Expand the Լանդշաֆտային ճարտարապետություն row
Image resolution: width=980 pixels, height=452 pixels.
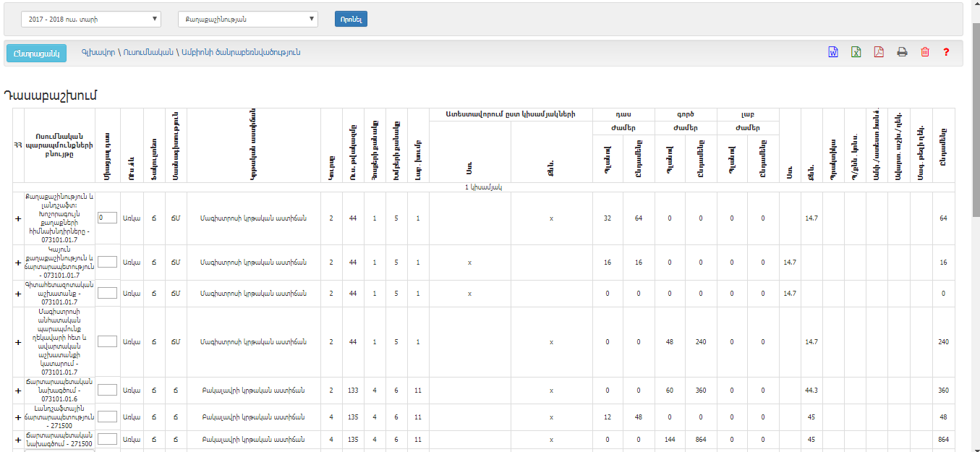[18, 417]
